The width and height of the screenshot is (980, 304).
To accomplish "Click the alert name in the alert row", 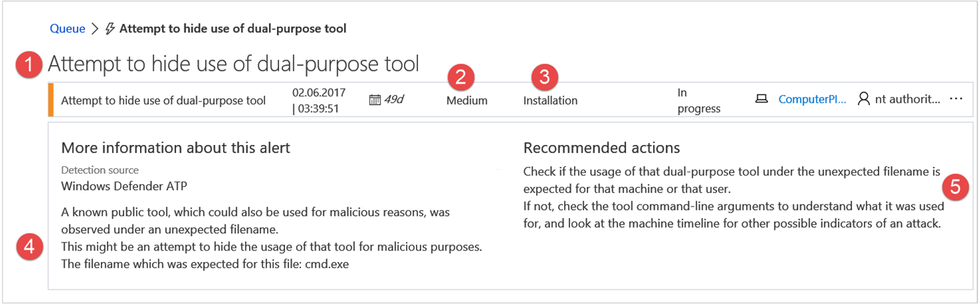I will pyautogui.click(x=163, y=101).
